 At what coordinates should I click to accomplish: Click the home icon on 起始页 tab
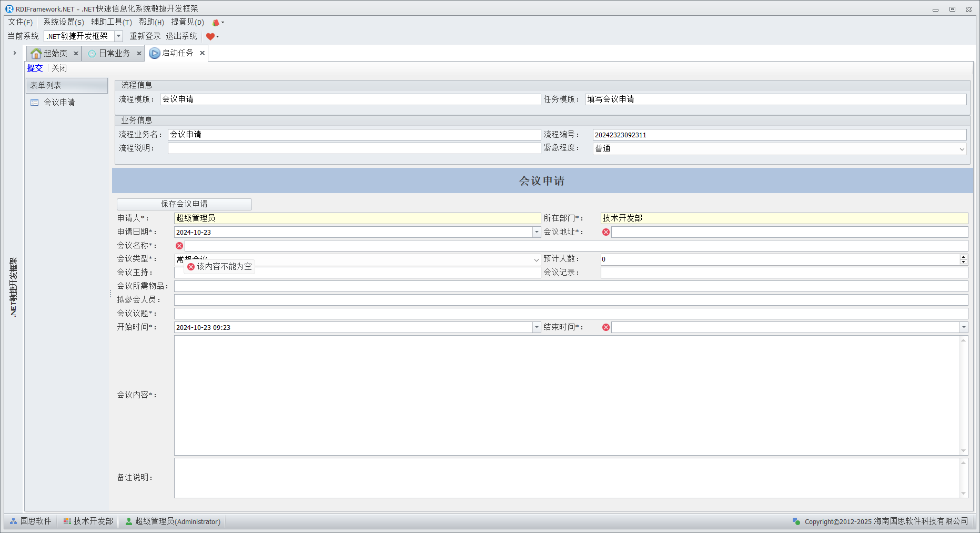point(36,53)
